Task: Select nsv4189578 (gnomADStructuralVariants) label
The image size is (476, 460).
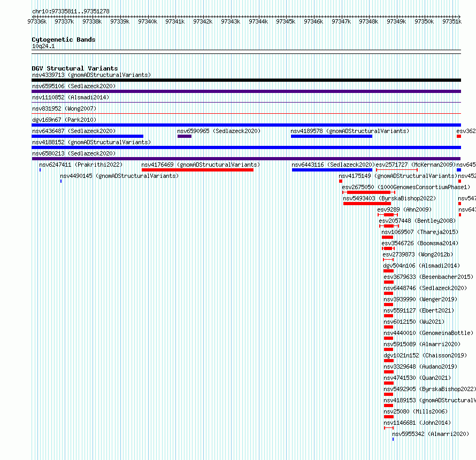Action: pyautogui.click(x=350, y=131)
